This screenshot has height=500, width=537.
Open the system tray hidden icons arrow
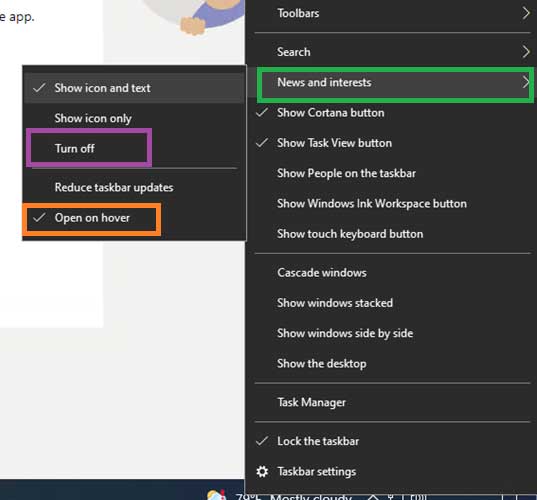(x=373, y=497)
